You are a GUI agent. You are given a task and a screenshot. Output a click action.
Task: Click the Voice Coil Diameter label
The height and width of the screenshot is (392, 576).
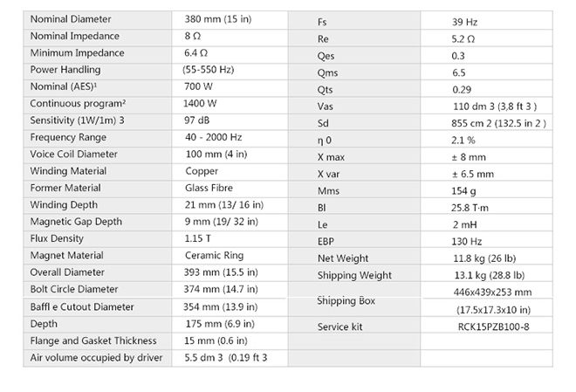73,155
